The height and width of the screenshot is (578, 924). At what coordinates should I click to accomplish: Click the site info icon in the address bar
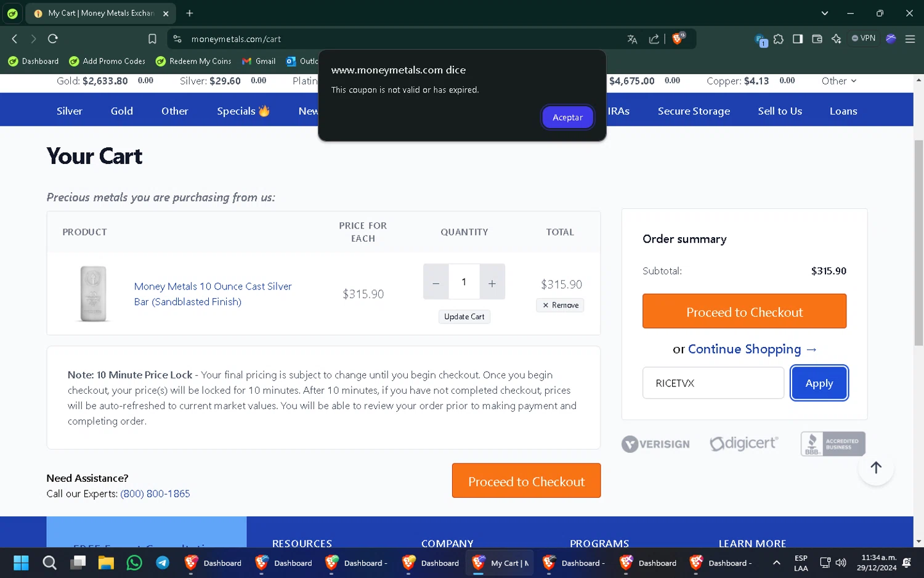point(177,39)
